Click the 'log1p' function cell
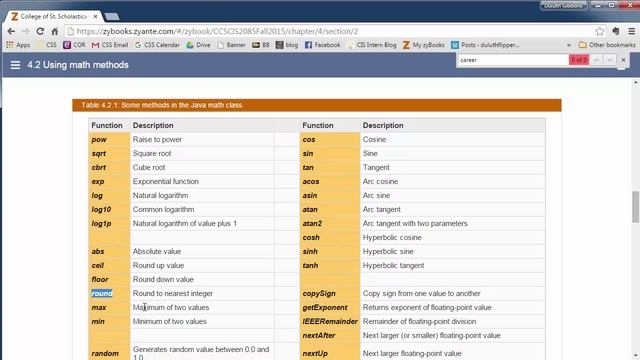 click(109, 223)
